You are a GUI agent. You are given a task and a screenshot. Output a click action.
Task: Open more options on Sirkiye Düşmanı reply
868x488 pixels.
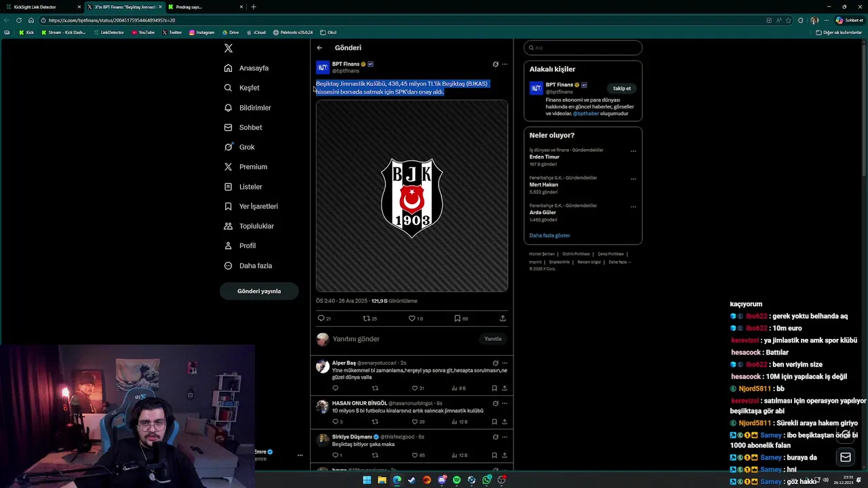point(505,437)
